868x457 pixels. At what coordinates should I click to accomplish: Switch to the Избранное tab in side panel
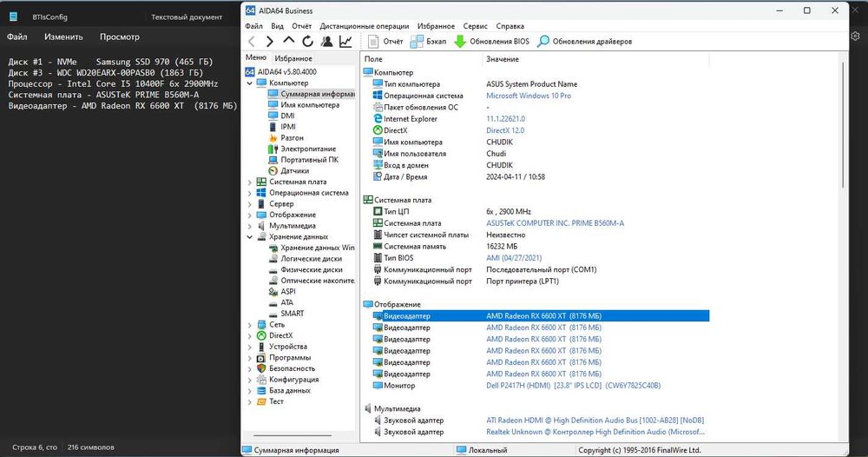(293, 58)
